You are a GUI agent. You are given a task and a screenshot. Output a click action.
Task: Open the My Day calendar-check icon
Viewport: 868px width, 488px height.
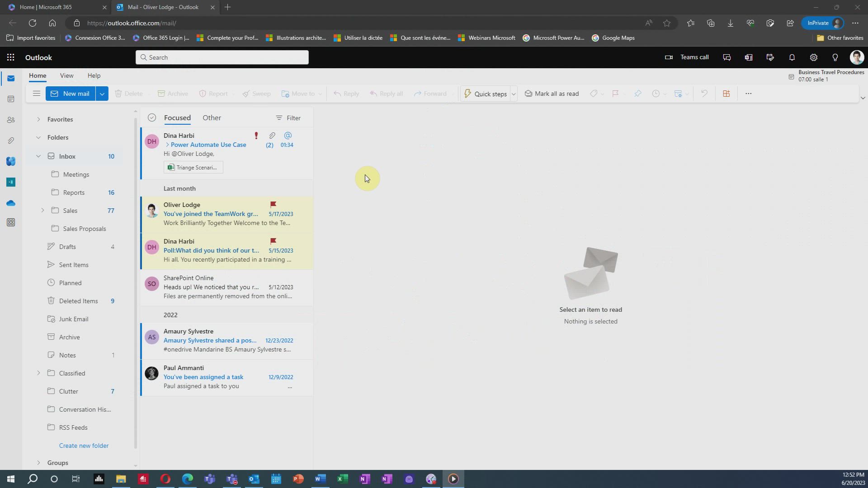pos(770,57)
